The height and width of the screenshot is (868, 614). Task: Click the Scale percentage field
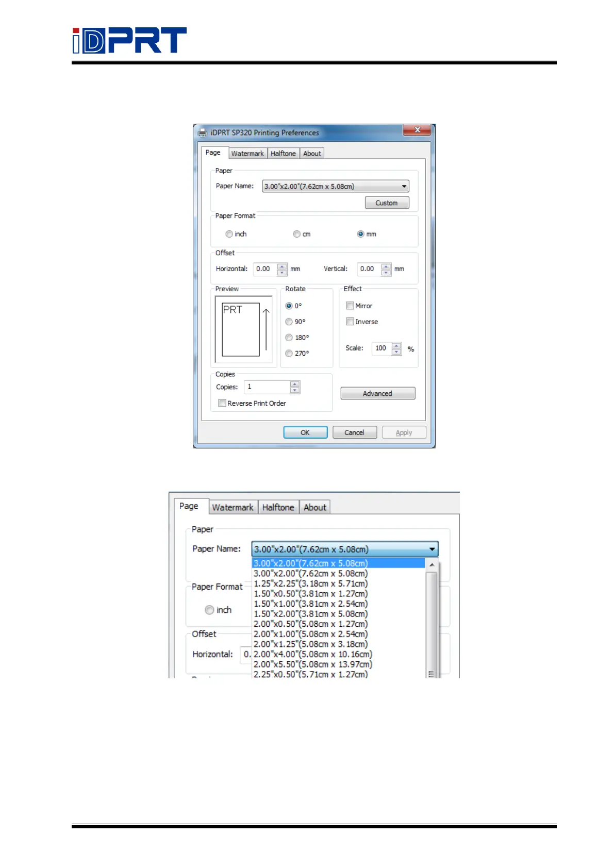tap(381, 348)
